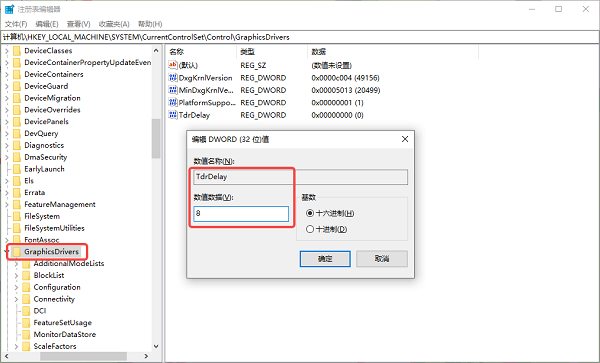Expand the Diagnostics tree node
Viewport: 600px width, 363px height.
7,145
